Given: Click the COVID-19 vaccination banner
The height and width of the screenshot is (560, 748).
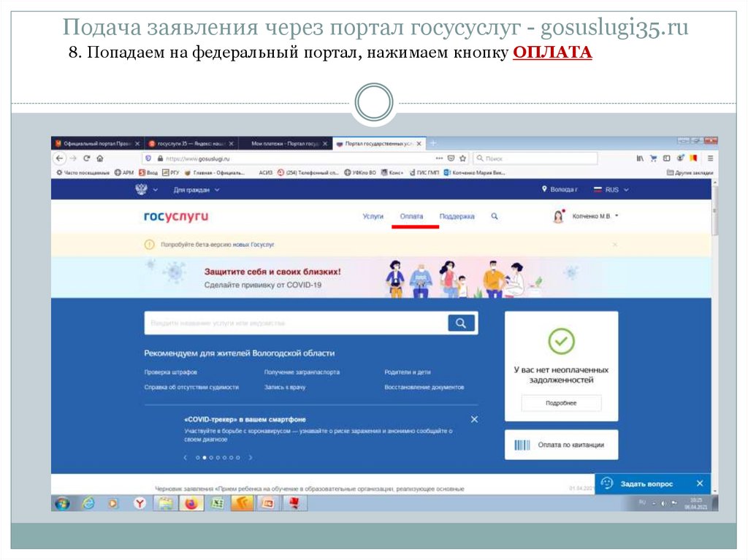Looking at the screenshot, I should (x=381, y=278).
